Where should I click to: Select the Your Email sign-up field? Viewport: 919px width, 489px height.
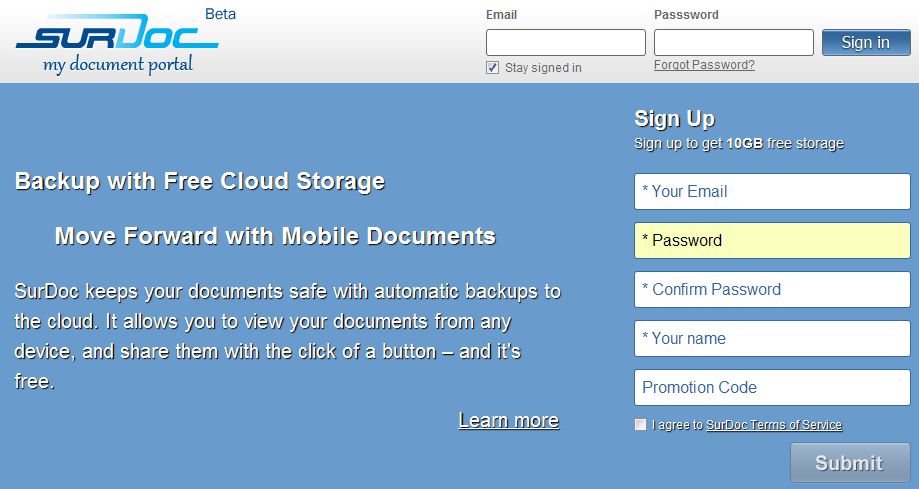click(772, 191)
